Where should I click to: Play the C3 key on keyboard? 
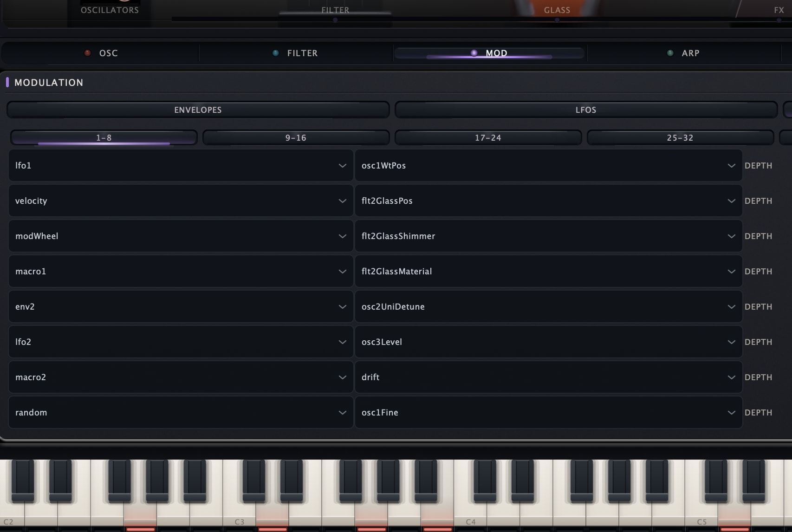239,515
